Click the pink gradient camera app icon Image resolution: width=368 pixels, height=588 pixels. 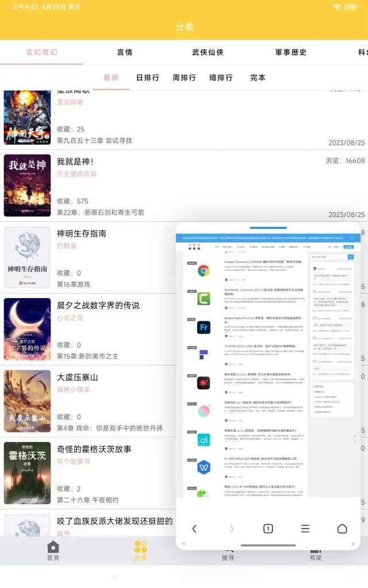204,411
